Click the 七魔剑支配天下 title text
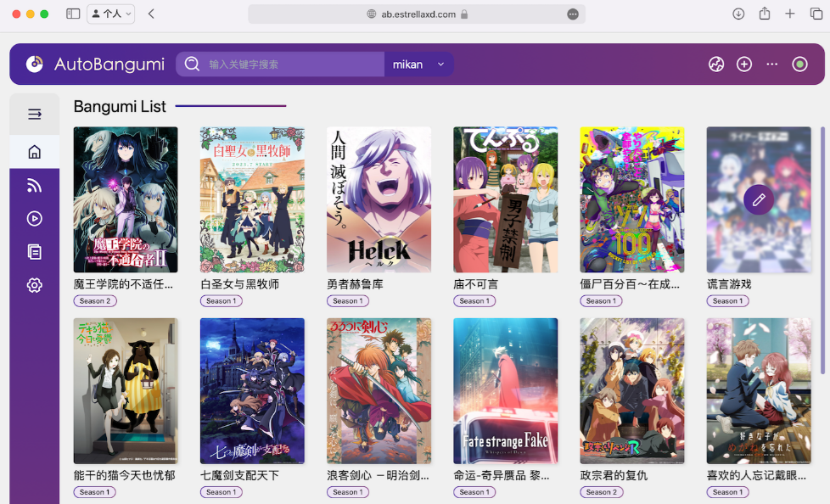This screenshot has height=504, width=830. click(239, 475)
